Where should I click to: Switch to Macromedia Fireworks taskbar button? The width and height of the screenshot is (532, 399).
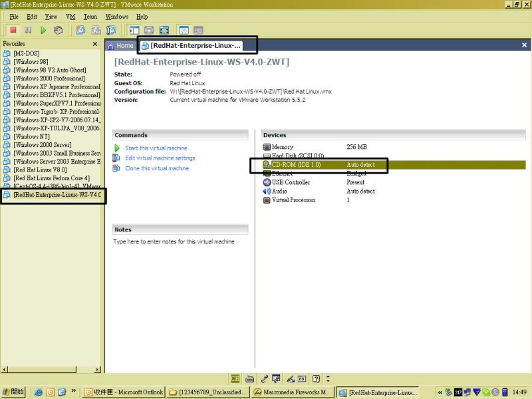pos(292,392)
